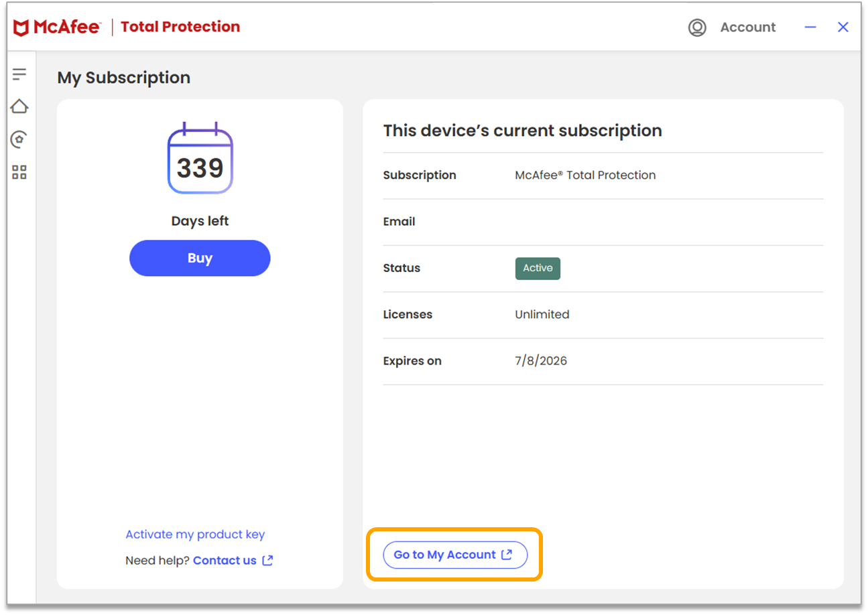Click the 339 days calendar icon
The height and width of the screenshot is (615, 868).
tap(200, 159)
